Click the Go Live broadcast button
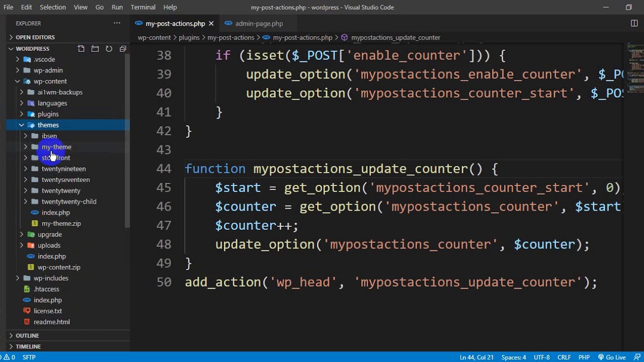 (x=612, y=357)
